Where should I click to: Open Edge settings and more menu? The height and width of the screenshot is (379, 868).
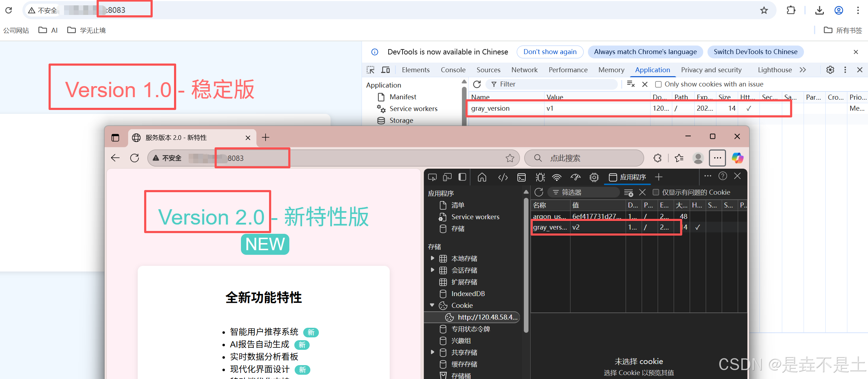pyautogui.click(x=717, y=158)
